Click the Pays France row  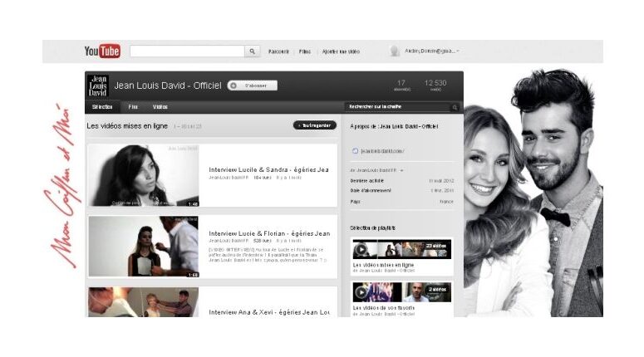coord(401,202)
